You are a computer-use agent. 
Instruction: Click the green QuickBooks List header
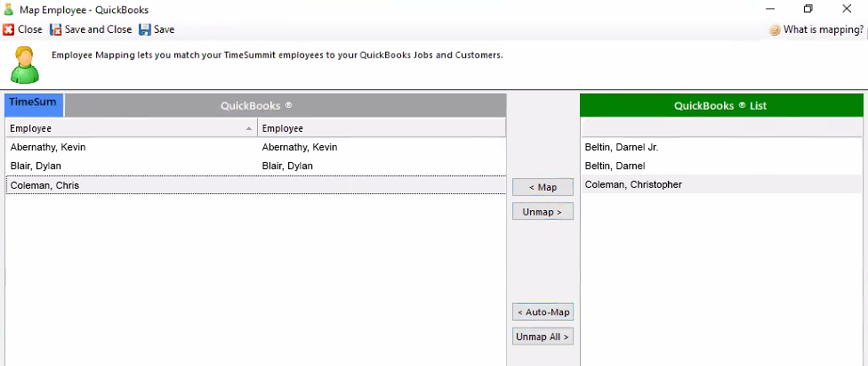coord(721,105)
